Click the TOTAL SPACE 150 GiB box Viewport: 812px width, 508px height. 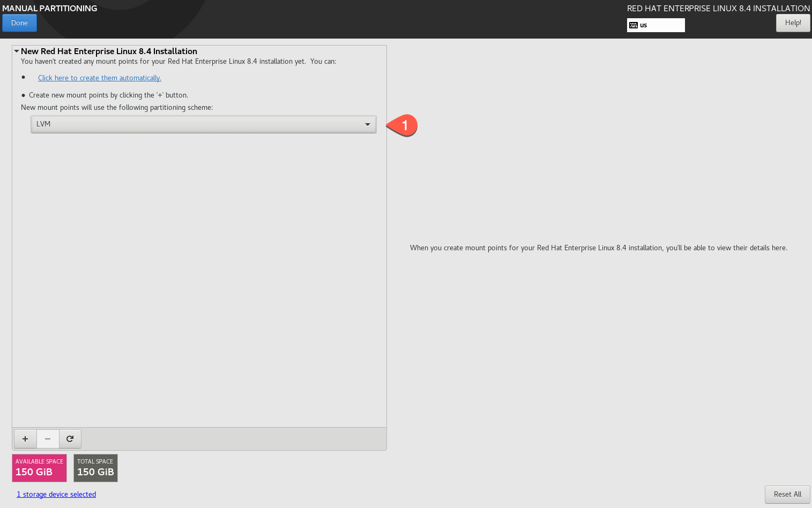[95, 468]
